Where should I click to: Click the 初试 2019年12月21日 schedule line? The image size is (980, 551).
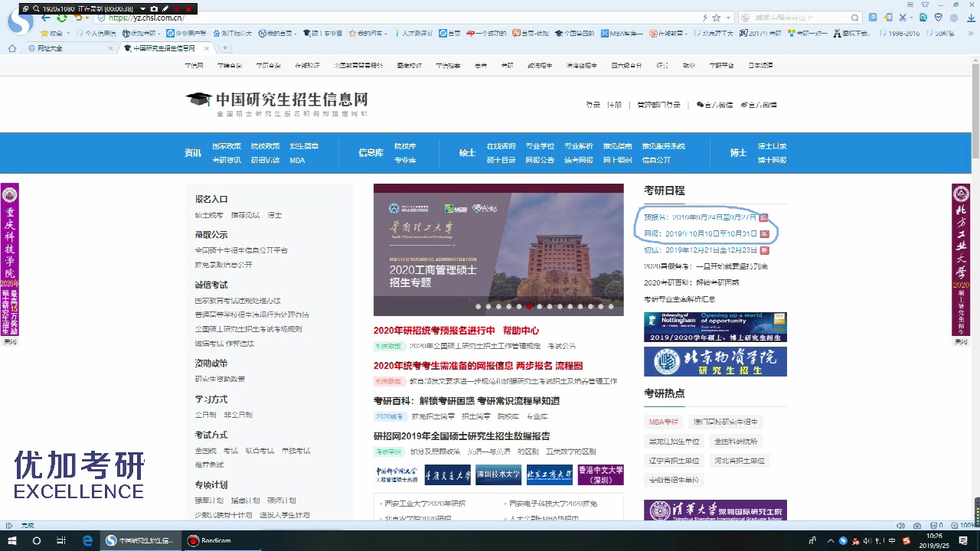pyautogui.click(x=701, y=250)
